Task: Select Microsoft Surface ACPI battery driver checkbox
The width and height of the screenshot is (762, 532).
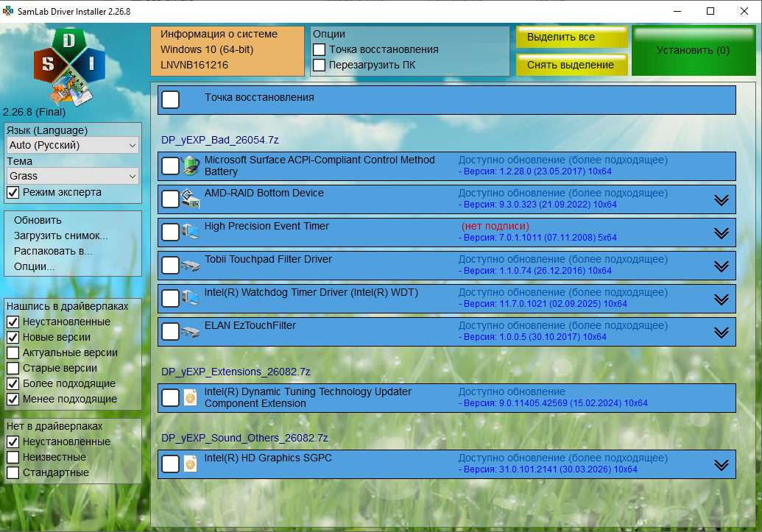Action: pyautogui.click(x=171, y=166)
